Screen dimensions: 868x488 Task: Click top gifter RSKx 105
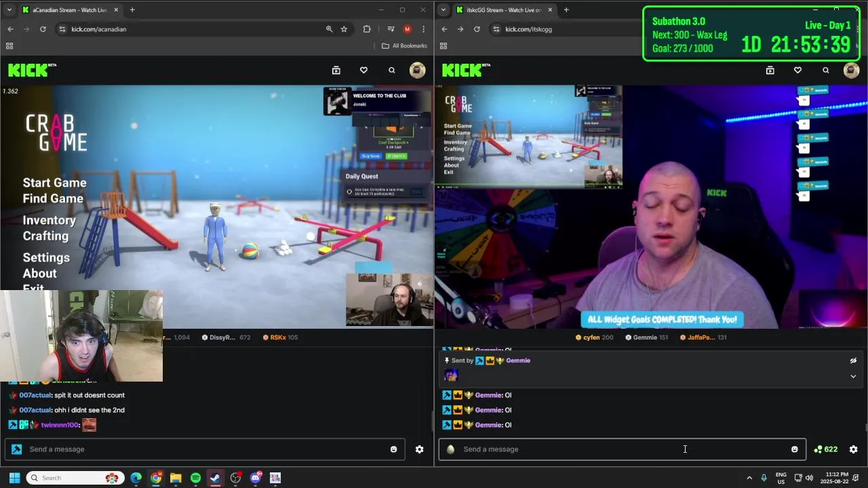click(280, 338)
